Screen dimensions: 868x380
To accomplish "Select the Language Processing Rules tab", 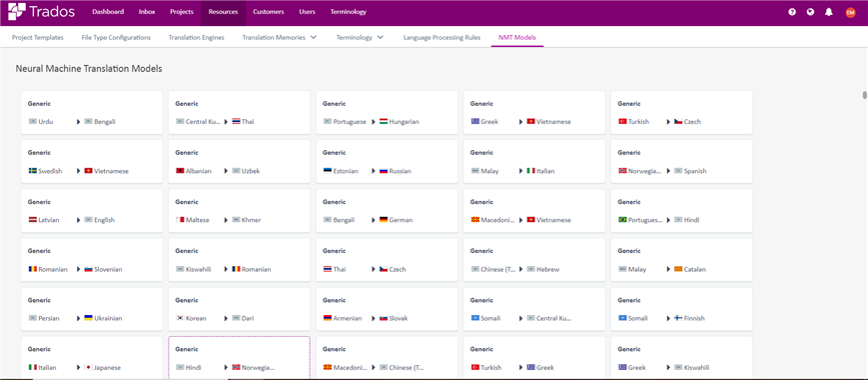I will pos(441,38).
